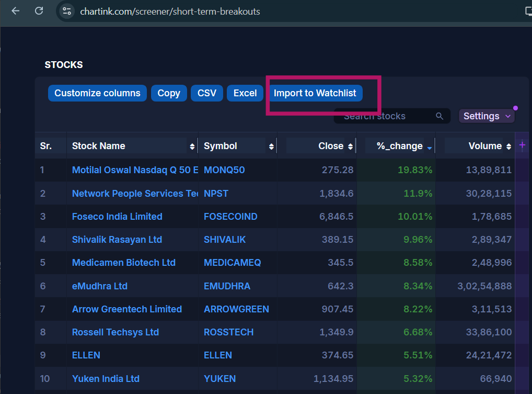532x394 pixels.
Task: Click the chartink.com URL address bar
Action: tap(170, 12)
